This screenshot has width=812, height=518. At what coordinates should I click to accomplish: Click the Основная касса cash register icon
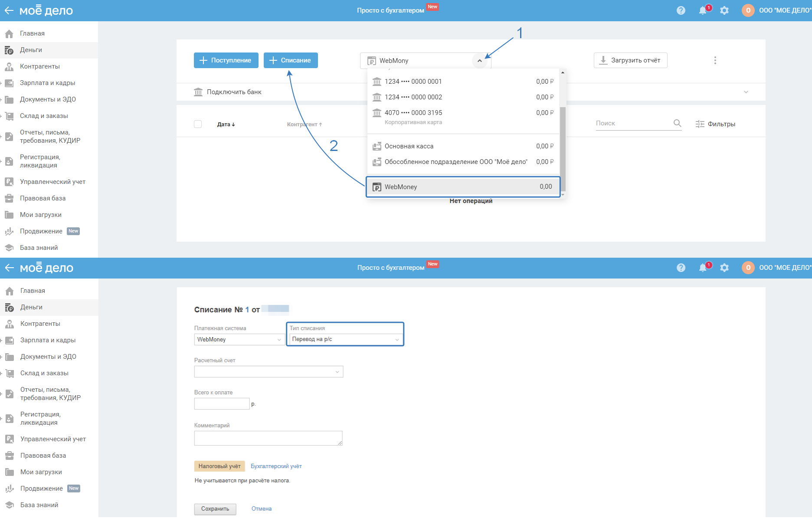[377, 146]
